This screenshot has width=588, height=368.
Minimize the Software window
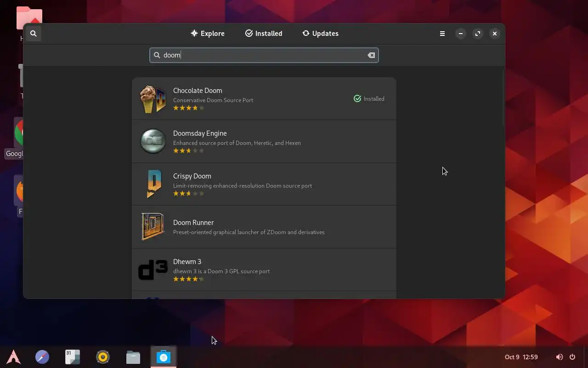(461, 34)
